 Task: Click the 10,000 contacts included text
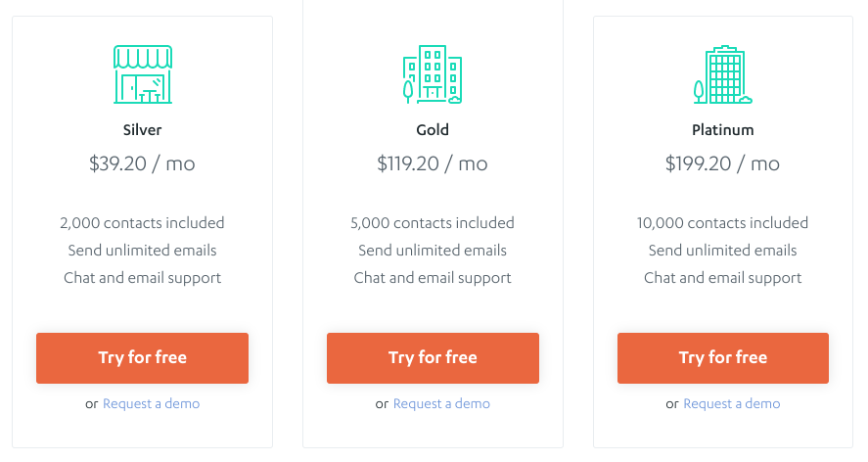coord(723,223)
